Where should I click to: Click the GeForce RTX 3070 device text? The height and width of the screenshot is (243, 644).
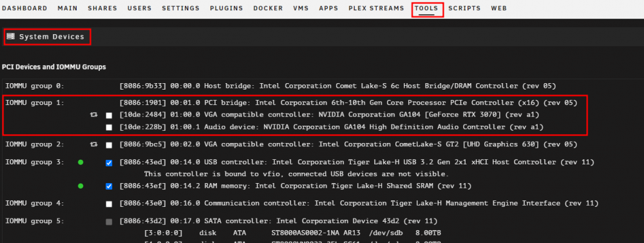(x=329, y=115)
